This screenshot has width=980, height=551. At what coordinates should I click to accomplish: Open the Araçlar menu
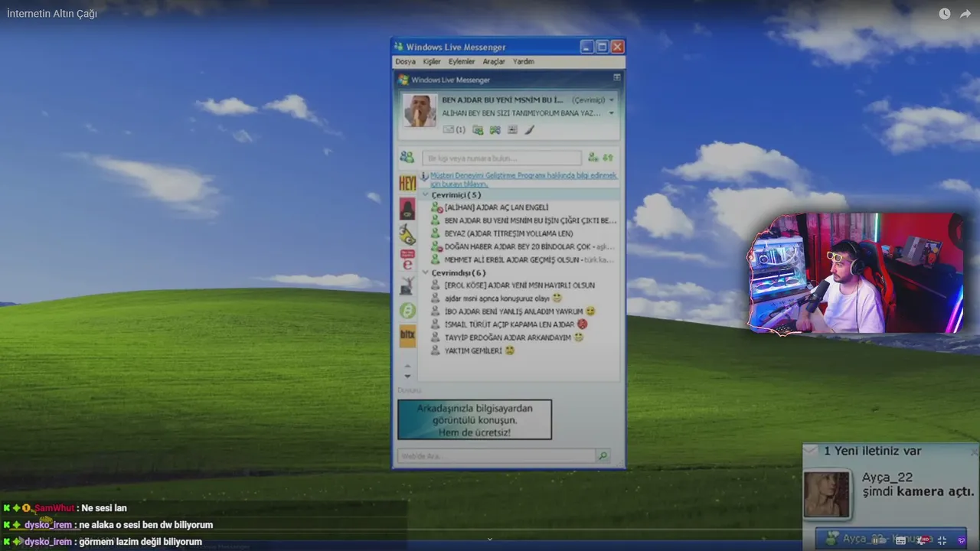coord(494,61)
